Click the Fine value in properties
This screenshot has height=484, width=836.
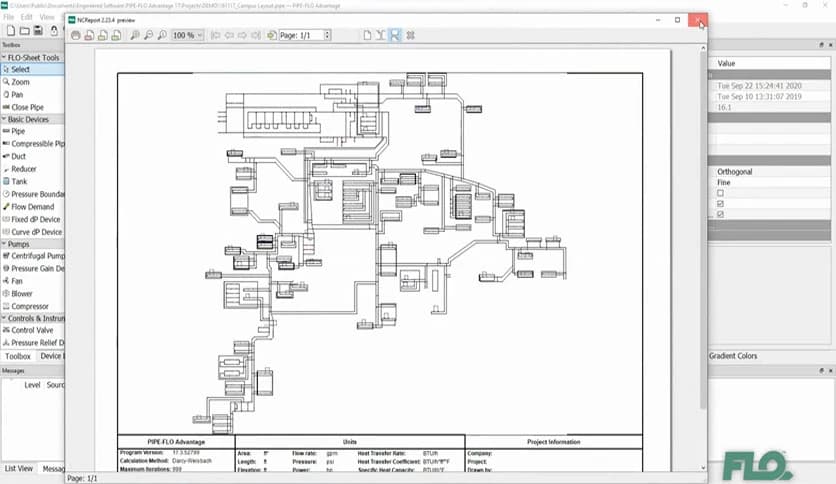(x=724, y=182)
